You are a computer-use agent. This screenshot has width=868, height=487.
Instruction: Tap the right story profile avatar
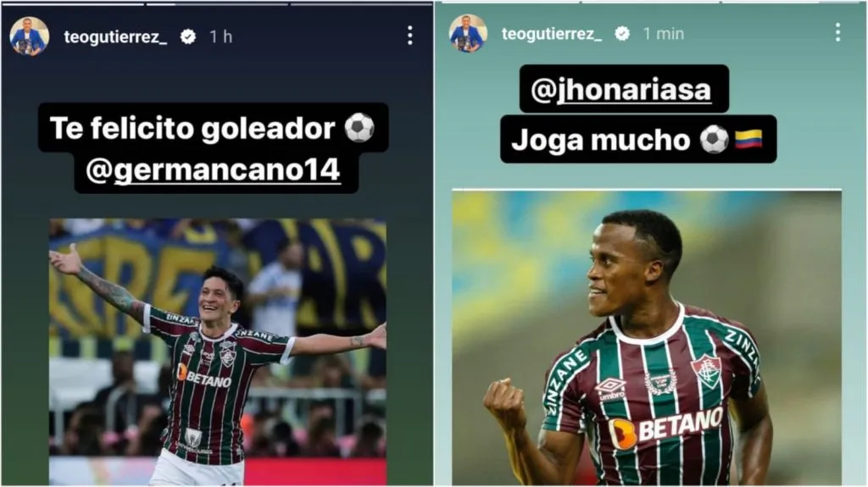[468, 33]
